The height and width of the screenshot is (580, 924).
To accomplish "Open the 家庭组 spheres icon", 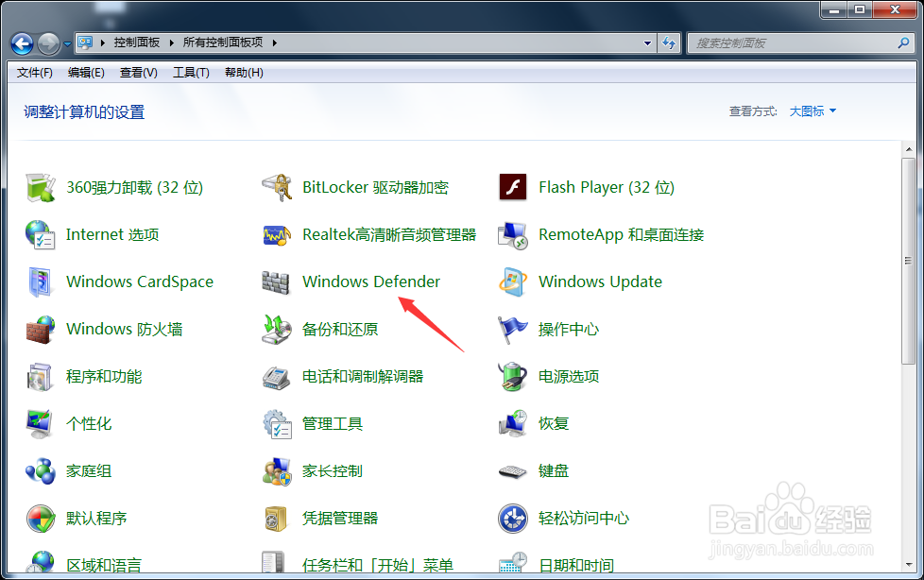I will pos(41,471).
